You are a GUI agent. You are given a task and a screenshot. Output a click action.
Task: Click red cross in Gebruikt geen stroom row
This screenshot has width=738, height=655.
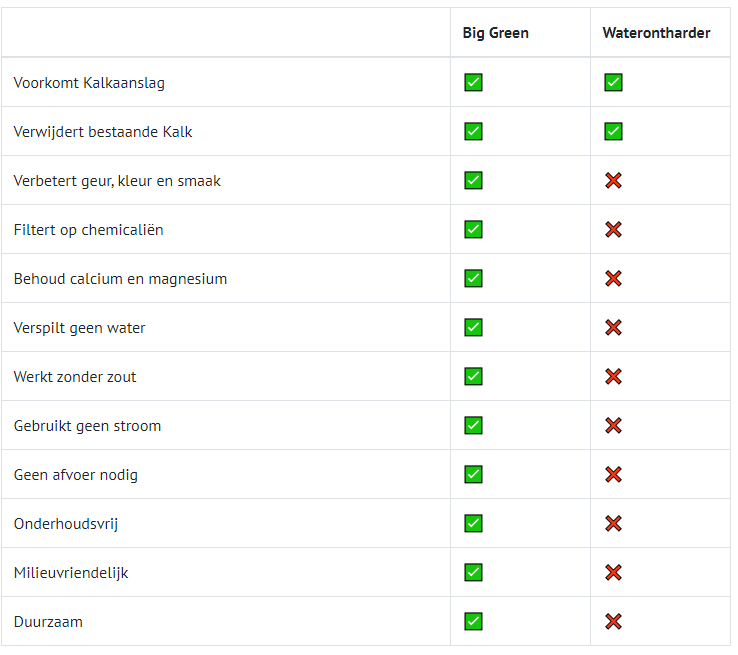click(613, 425)
